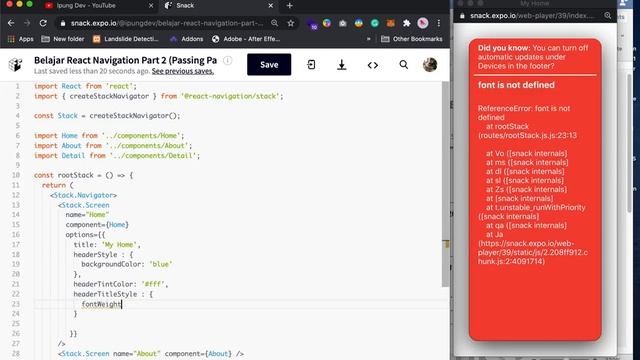Go back in Chrome browser
This screenshot has height=360, width=640.
pos(11,23)
